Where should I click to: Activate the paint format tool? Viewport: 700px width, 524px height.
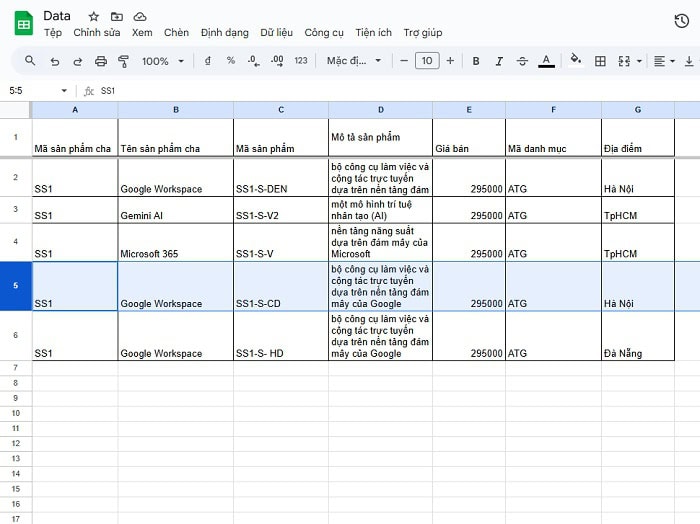point(124,61)
